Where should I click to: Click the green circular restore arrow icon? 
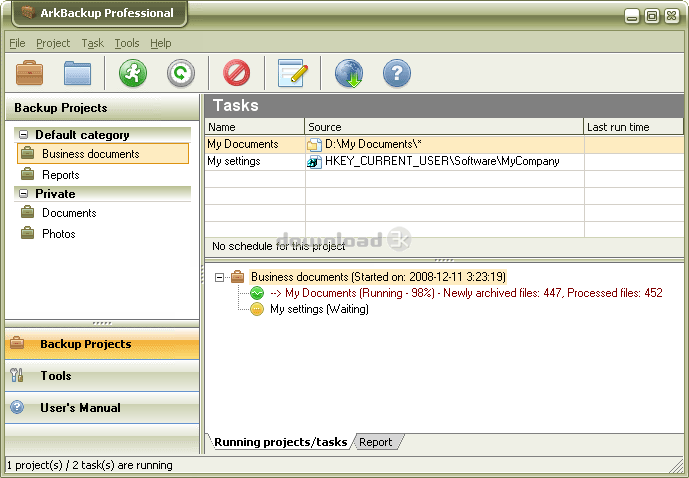click(180, 74)
